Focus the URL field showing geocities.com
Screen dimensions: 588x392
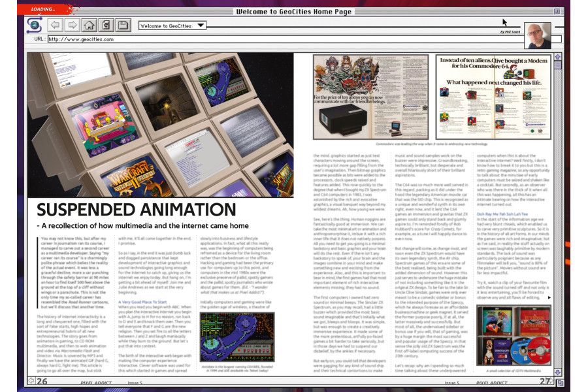point(304,39)
